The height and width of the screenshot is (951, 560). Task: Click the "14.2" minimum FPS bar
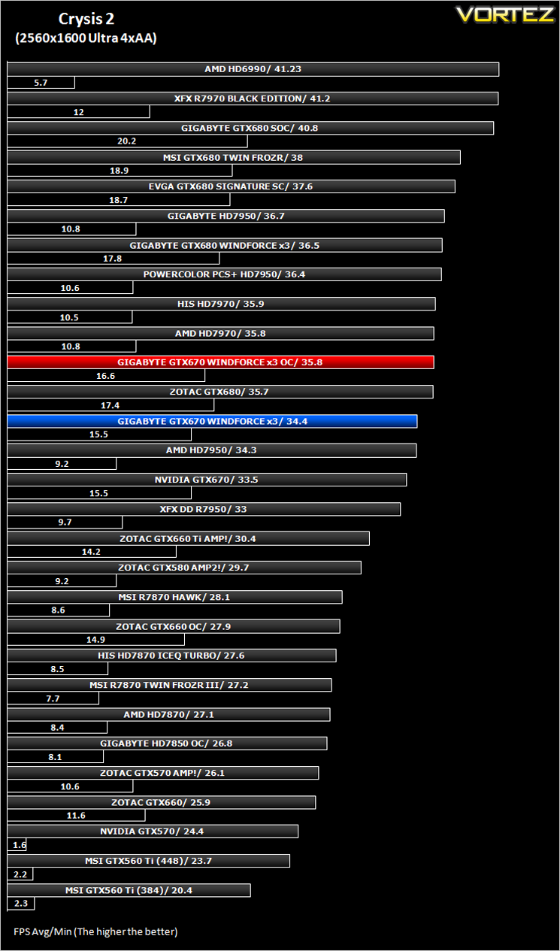[x=92, y=553]
